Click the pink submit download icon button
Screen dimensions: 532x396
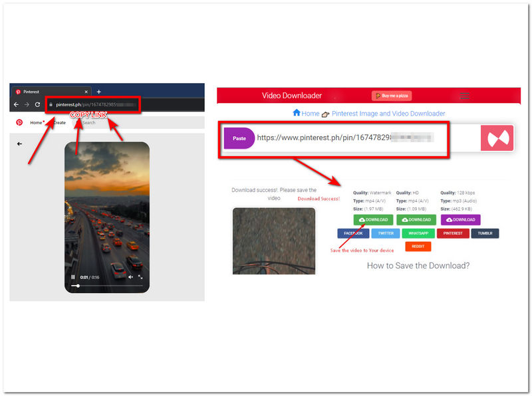pos(497,138)
